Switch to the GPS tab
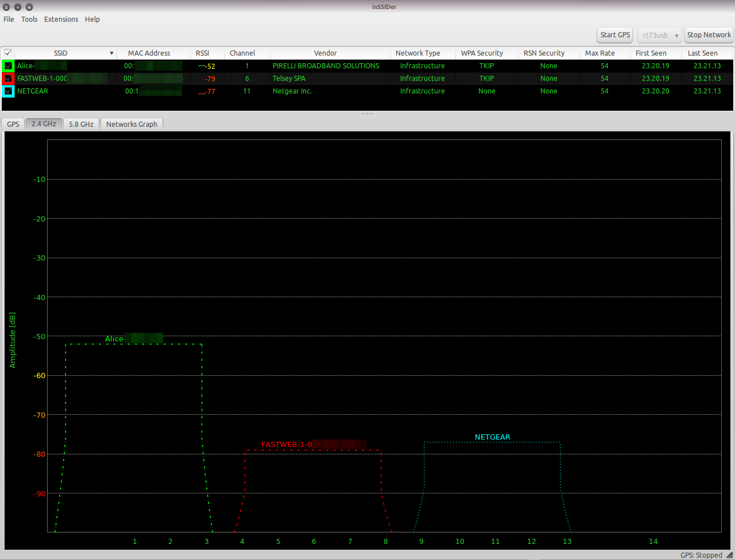The image size is (735, 560). pyautogui.click(x=13, y=123)
